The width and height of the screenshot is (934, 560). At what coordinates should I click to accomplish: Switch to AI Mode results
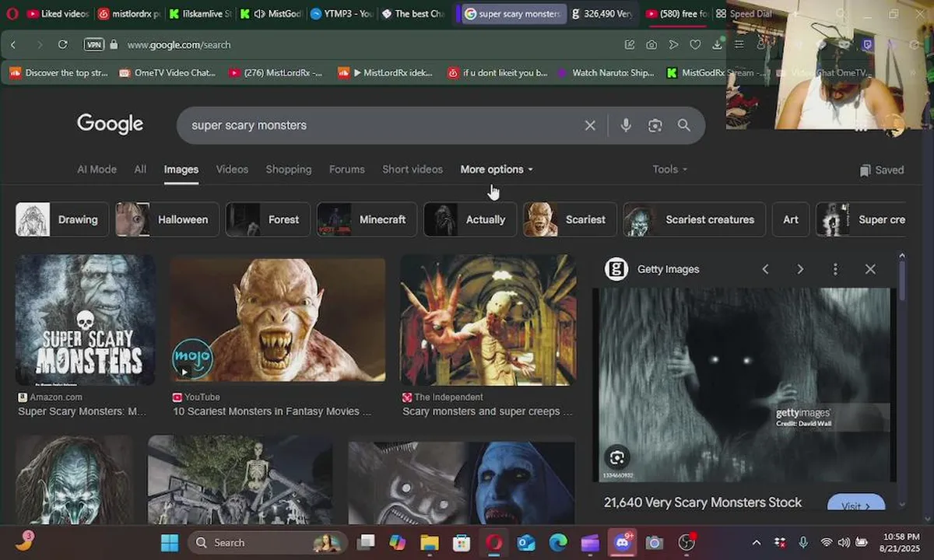point(97,169)
